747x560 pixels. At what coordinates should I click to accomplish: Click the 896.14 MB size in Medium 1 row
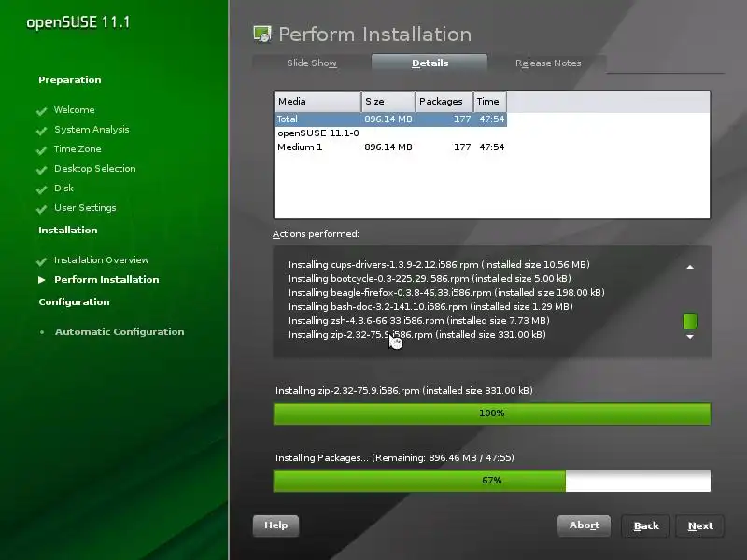point(388,147)
